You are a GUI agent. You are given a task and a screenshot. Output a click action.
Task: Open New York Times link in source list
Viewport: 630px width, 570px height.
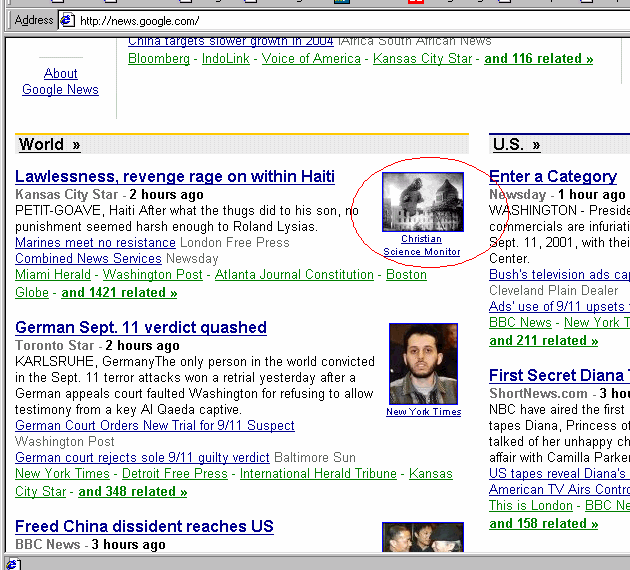(x=62, y=474)
